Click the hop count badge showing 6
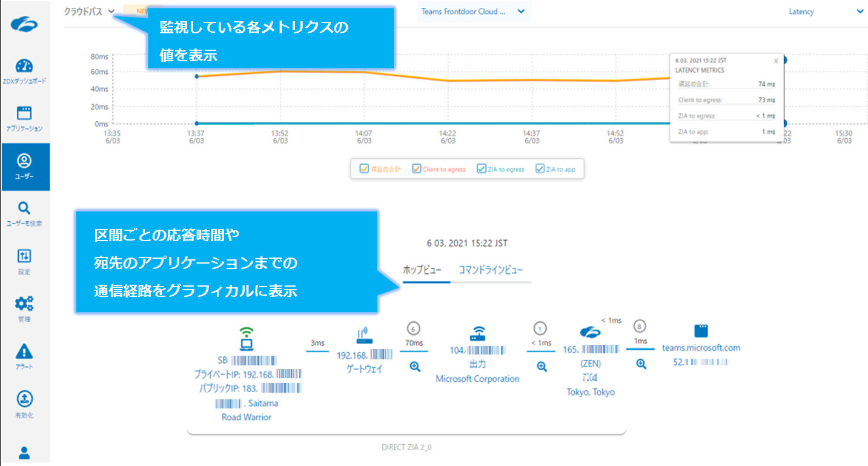Viewport: 868px width, 466px height. (414, 328)
